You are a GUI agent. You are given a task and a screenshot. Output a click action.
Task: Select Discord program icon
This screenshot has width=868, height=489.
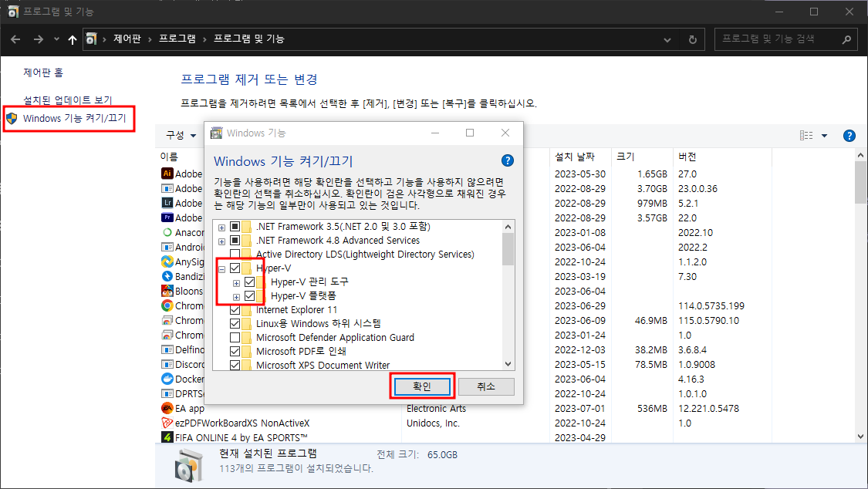(x=167, y=364)
